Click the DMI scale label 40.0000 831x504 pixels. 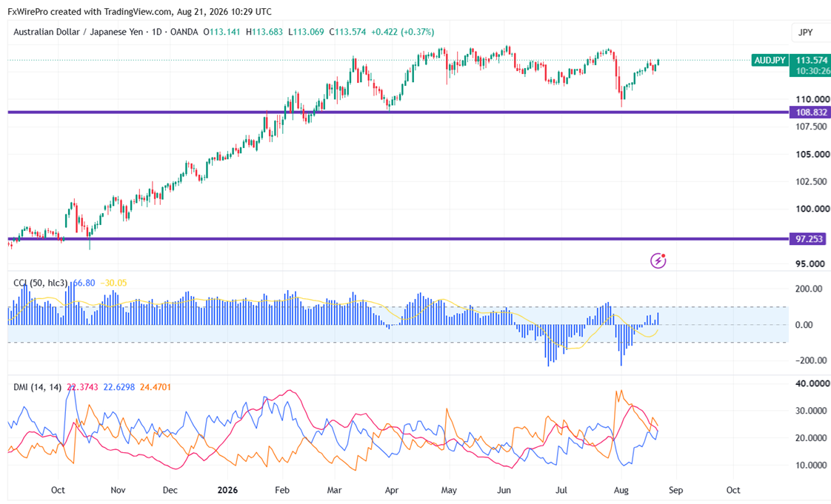tap(812, 383)
